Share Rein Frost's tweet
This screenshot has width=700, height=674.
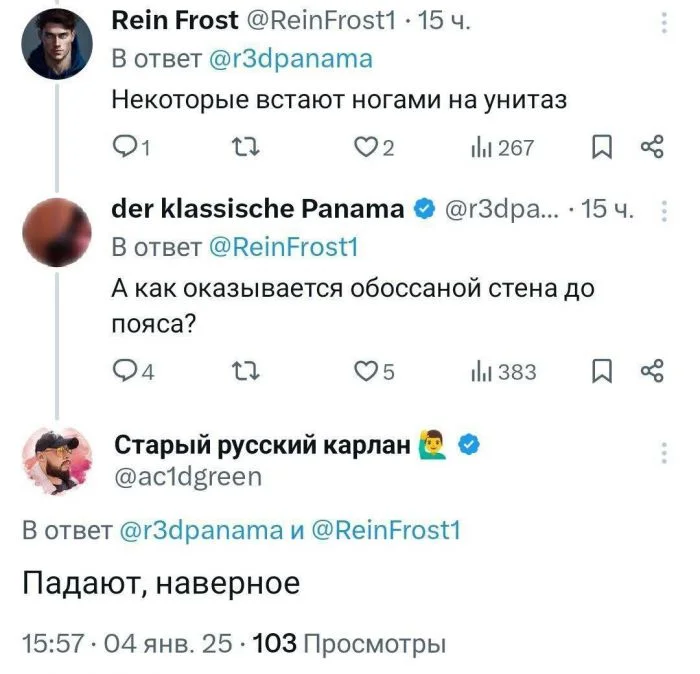click(x=651, y=149)
